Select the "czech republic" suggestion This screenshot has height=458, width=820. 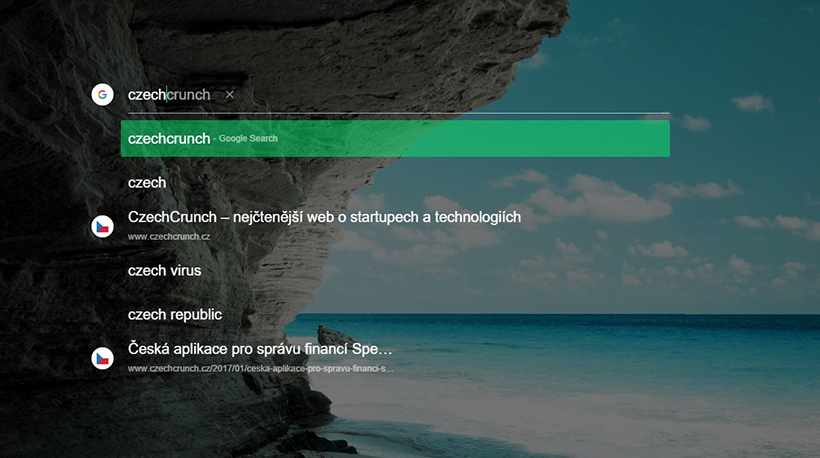coord(174,314)
